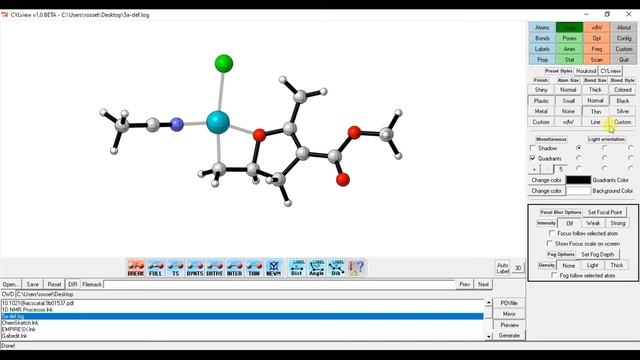Screen dimensions: 640x360
Task: Select the DYNTS bond tool
Action: pos(195,268)
